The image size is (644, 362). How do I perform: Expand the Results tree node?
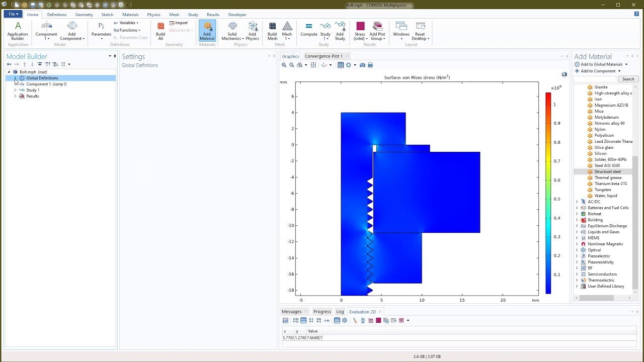(15, 96)
